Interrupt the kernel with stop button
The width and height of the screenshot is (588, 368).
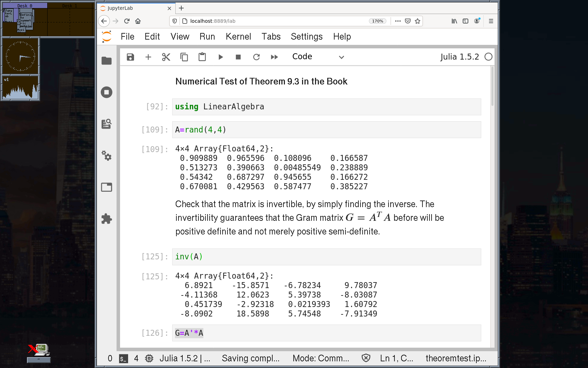tap(238, 57)
